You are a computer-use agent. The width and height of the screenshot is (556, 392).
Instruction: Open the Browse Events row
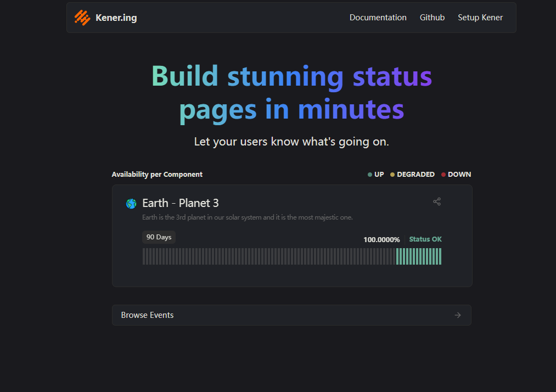point(291,315)
